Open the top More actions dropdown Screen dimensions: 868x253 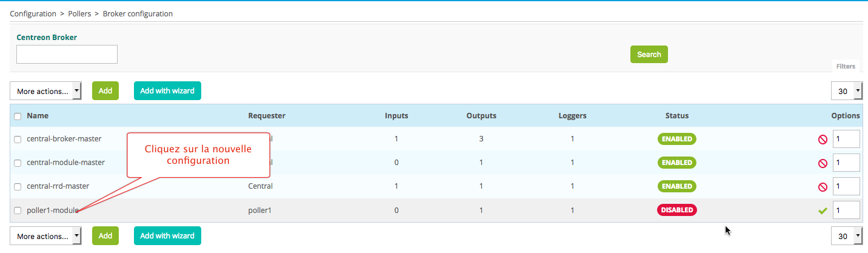46,91
